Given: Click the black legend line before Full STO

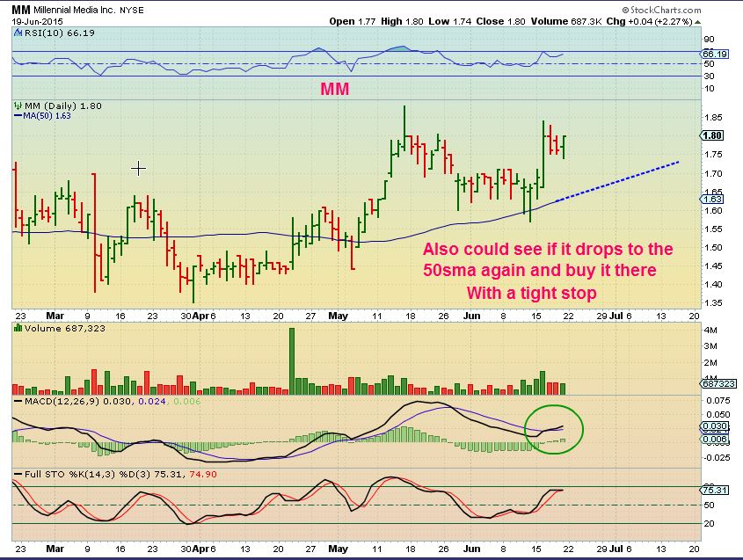Looking at the screenshot, I should (x=18, y=474).
